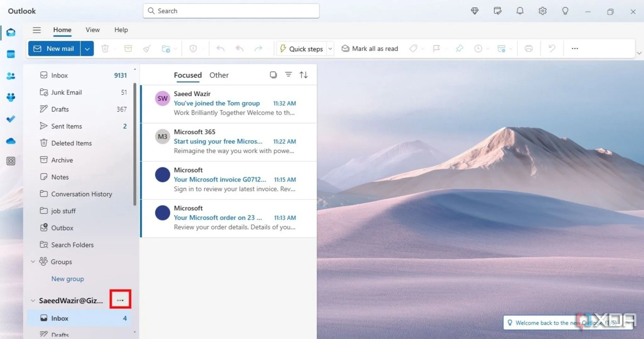
Task: Open the Tips lightbulb icon
Action: [565, 11]
